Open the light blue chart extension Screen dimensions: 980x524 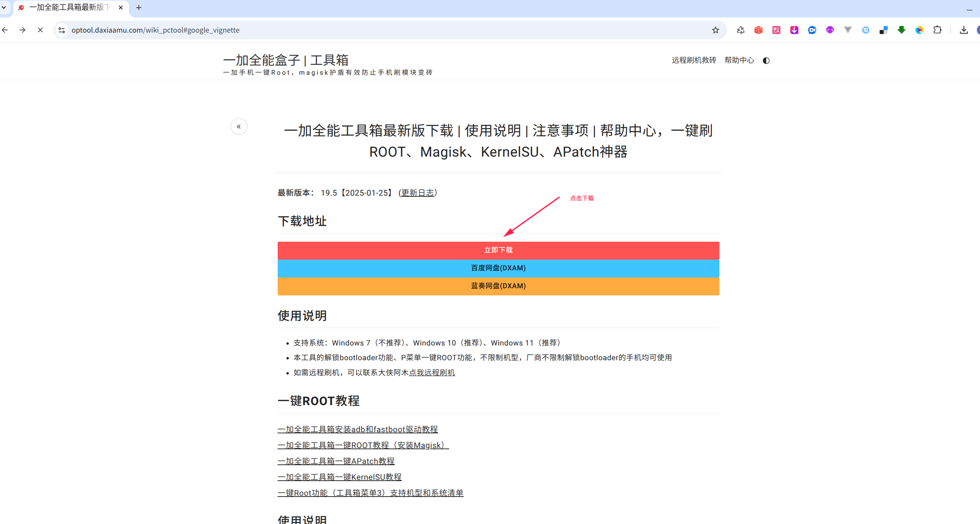pyautogui.click(x=866, y=30)
